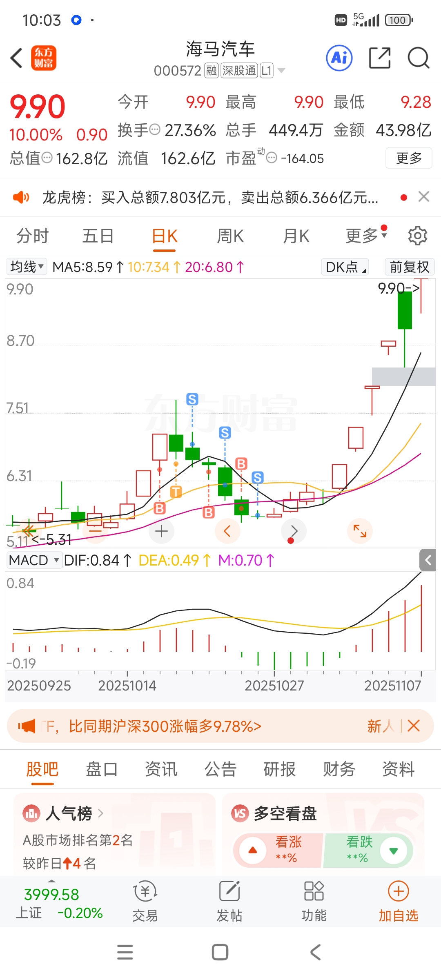Open the 资料 tab
This screenshot has width=441, height=980.
399,769
